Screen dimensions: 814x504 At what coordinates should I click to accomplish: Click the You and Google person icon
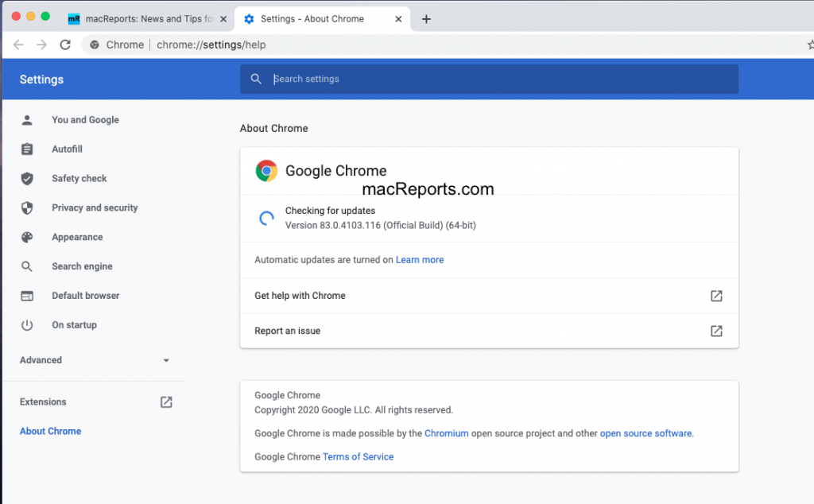[27, 120]
